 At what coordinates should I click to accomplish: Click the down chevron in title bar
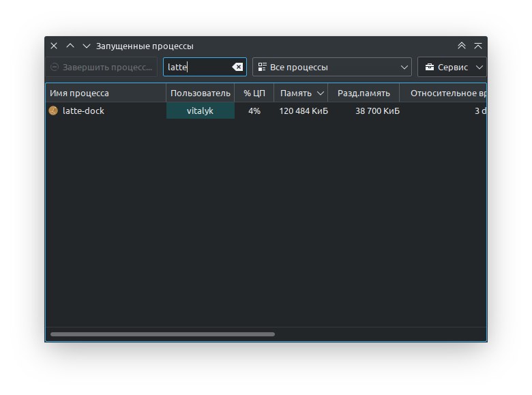click(87, 46)
